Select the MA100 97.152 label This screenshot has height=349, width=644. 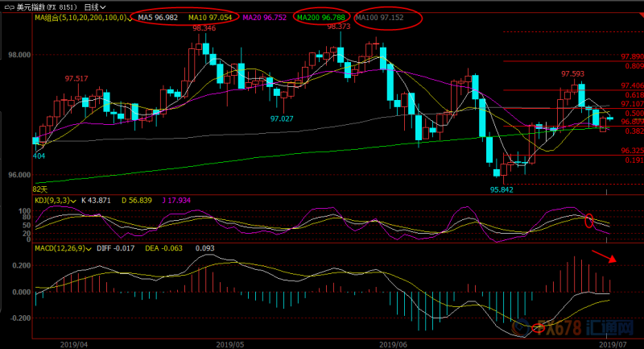379,18
